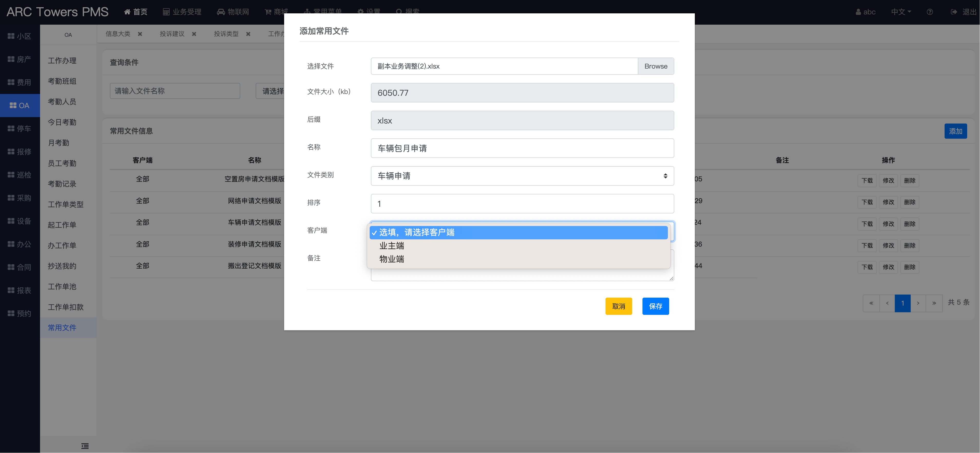Choose 业主端 from the client dropdown
The image size is (980, 453).
(x=391, y=246)
